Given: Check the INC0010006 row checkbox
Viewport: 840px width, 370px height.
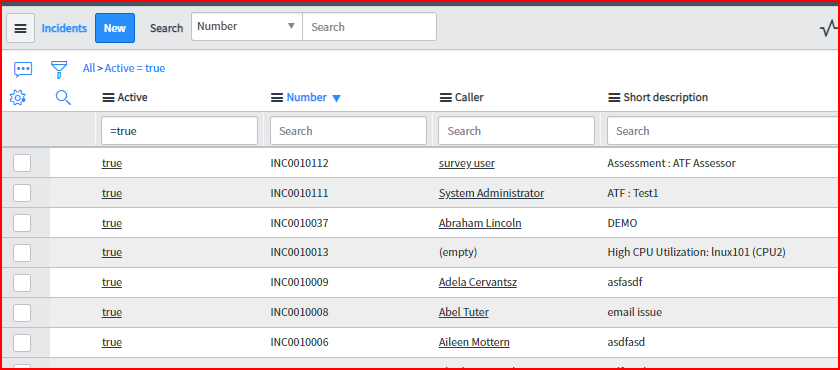Looking at the screenshot, I should click(x=22, y=342).
